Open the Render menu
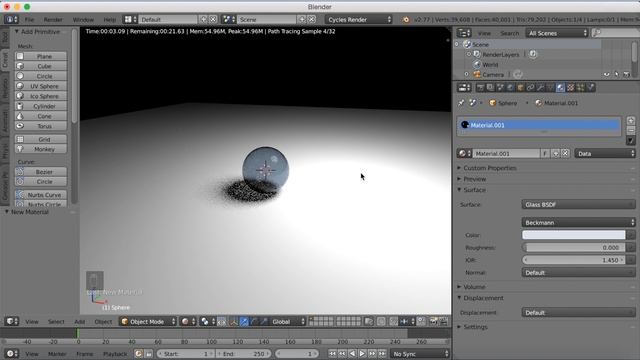 tap(53, 20)
